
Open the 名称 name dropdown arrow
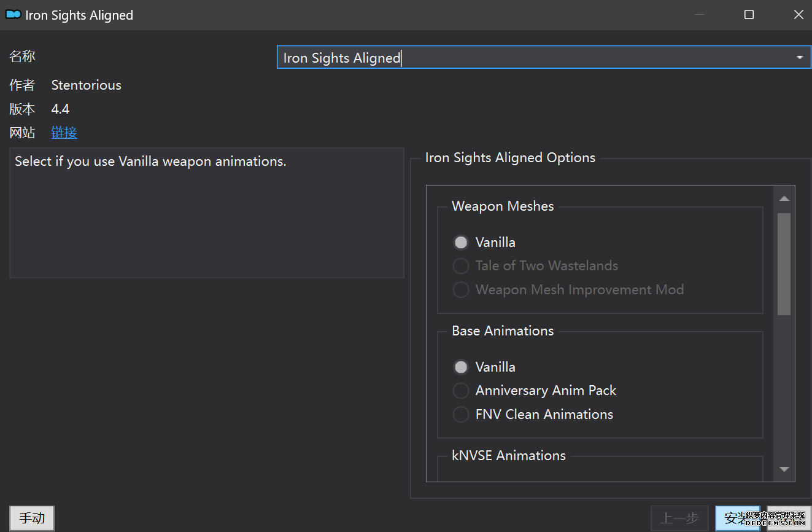click(799, 58)
